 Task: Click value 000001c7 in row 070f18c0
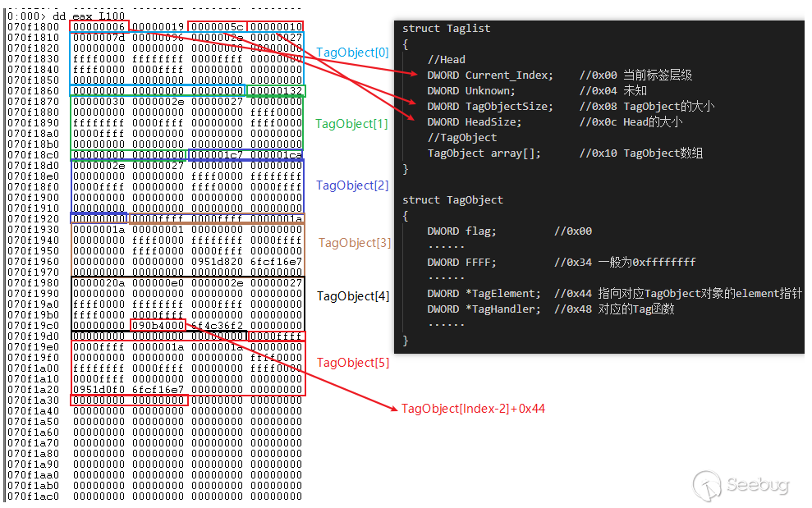[x=218, y=155]
